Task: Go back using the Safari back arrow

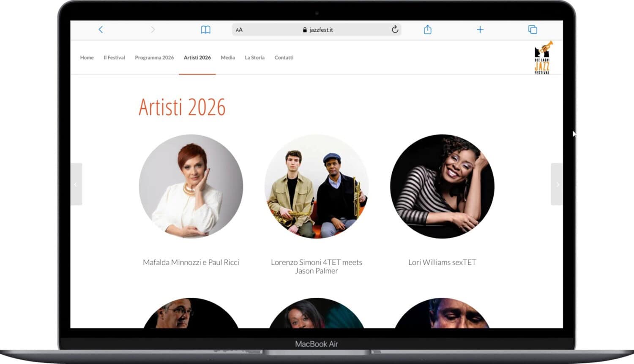Action: coord(101,30)
